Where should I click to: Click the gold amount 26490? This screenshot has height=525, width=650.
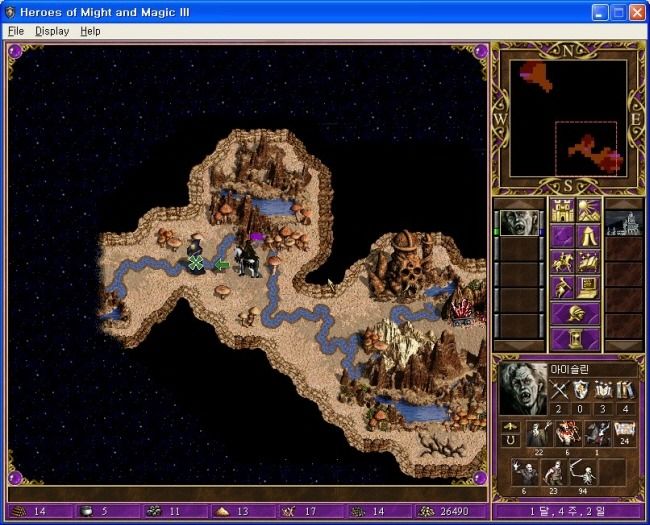coord(454,511)
